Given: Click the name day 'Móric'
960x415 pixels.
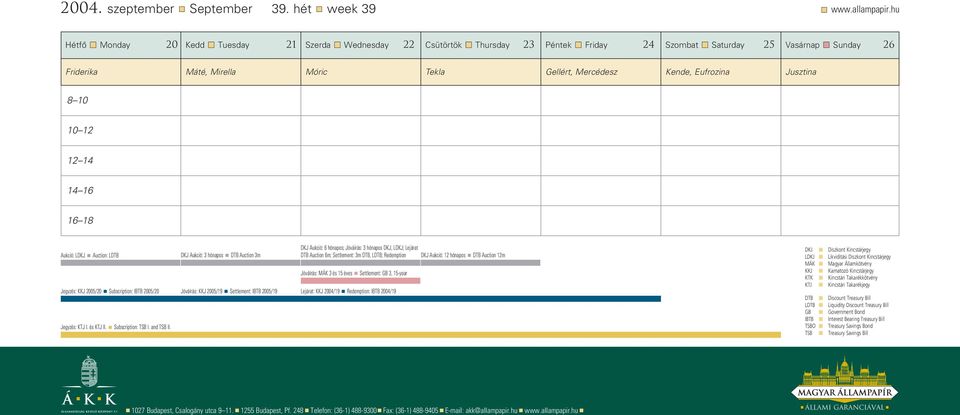Looking at the screenshot, I should click(x=316, y=72).
